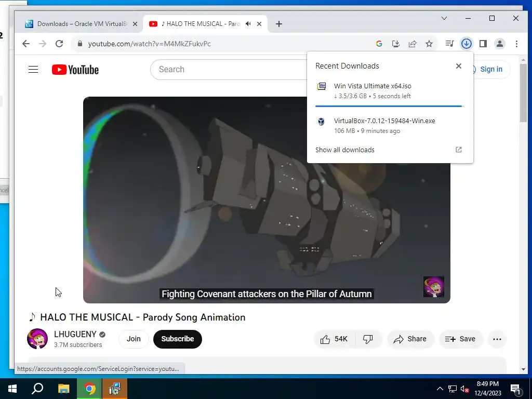Click Show all downloads
532x399 pixels.
point(345,150)
